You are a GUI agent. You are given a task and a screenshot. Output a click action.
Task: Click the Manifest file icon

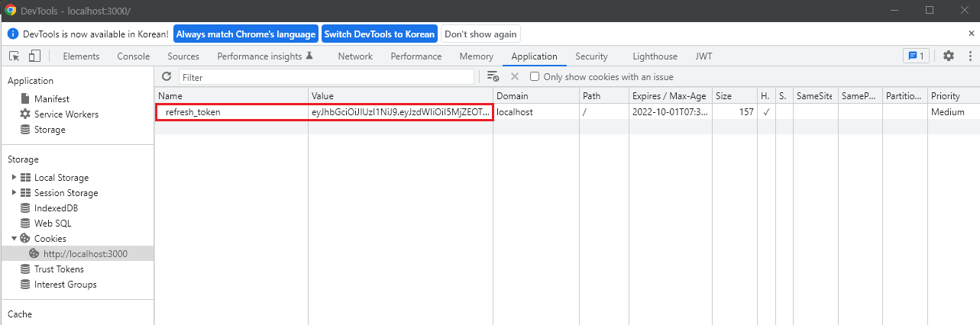click(x=26, y=99)
